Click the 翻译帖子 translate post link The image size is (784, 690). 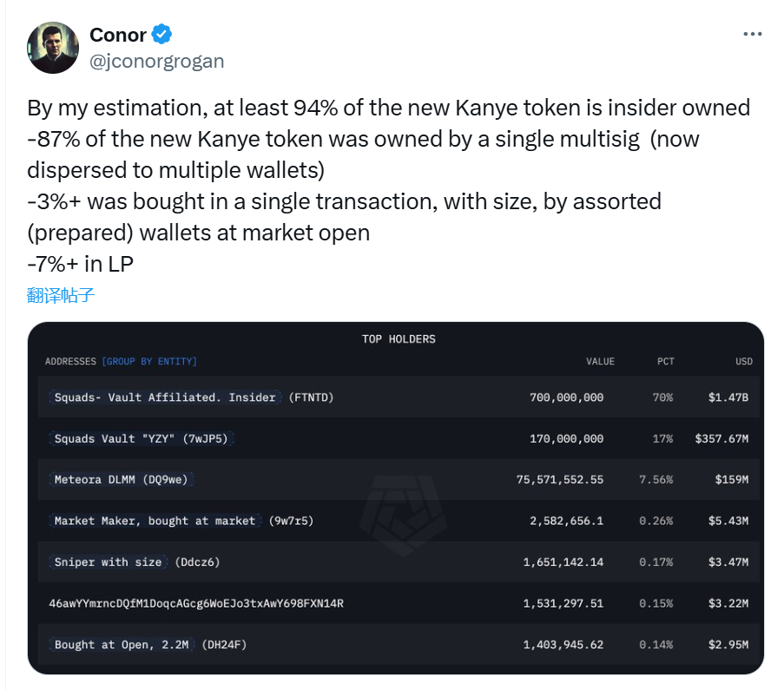[61, 295]
